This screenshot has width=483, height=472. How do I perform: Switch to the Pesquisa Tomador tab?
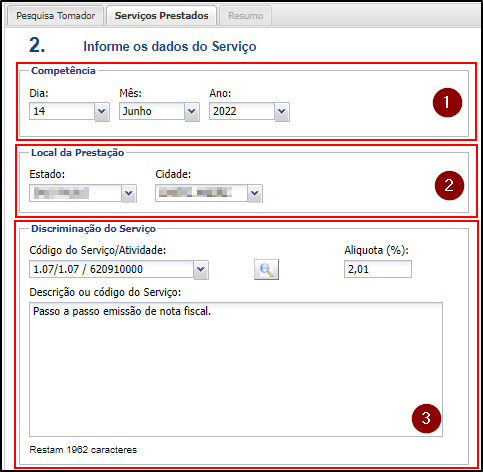pyautogui.click(x=55, y=16)
